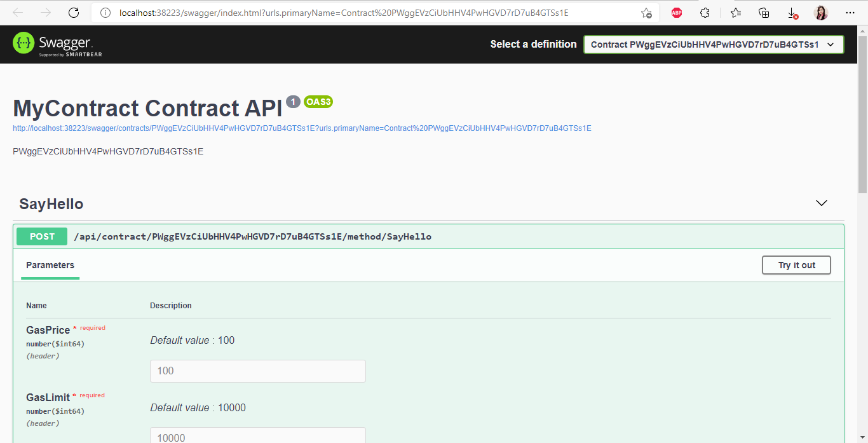Viewport: 868px width, 443px height.
Task: Click the Try it out button
Action: coord(796,265)
